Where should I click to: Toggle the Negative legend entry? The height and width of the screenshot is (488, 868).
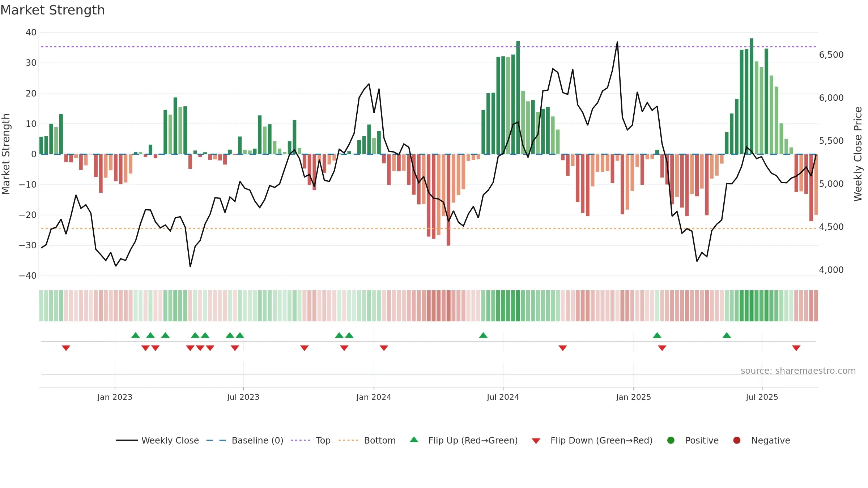[761, 440]
